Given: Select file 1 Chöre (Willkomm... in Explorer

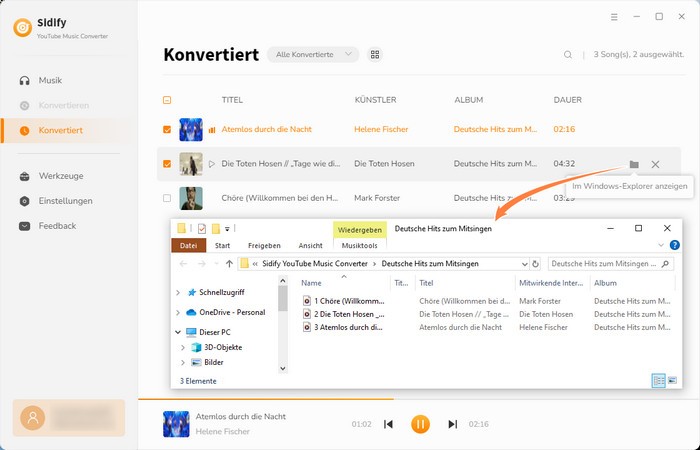Looking at the screenshot, I should (344, 301).
